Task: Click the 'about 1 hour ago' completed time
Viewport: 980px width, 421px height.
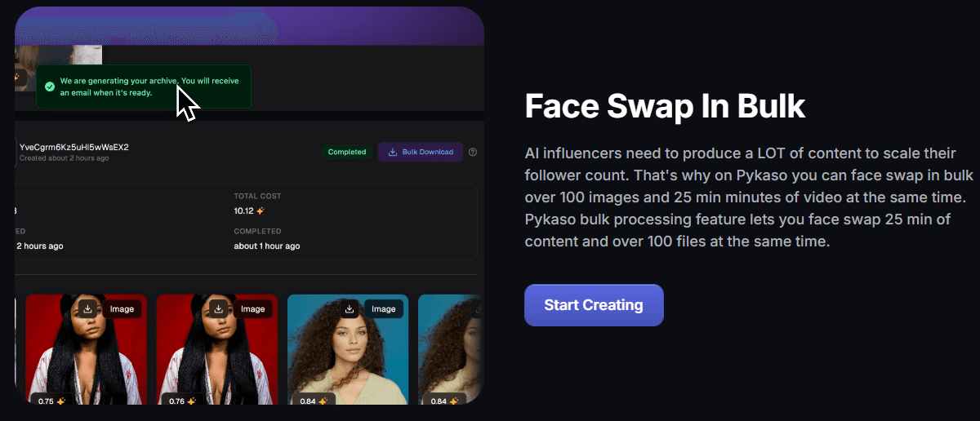Action: (266, 246)
